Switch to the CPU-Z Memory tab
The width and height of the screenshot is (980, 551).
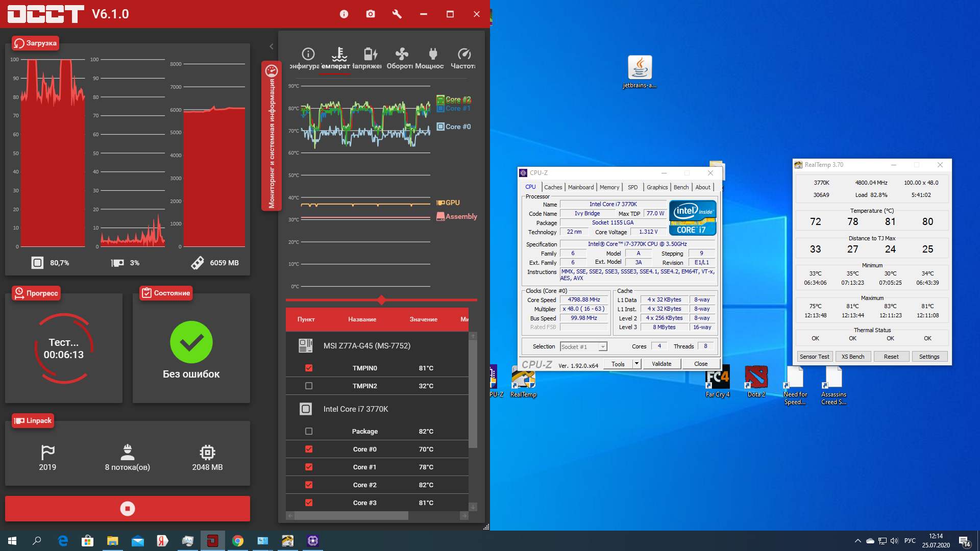[x=609, y=187]
